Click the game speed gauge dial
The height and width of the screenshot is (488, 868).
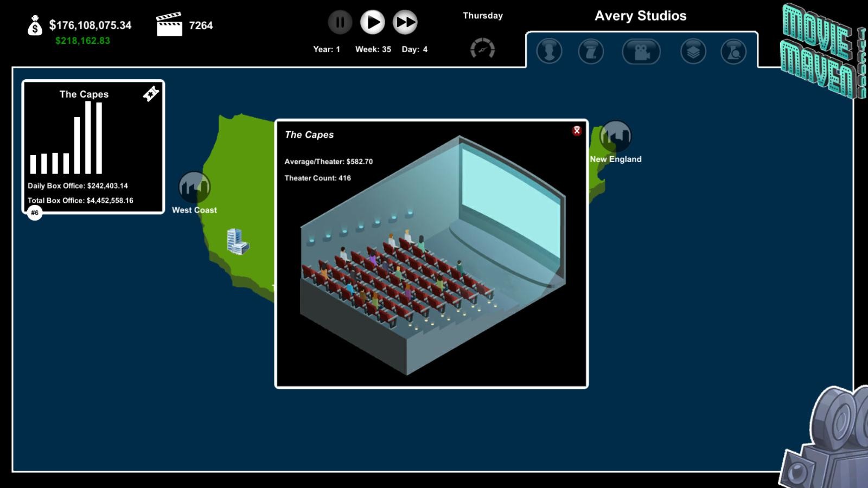tap(482, 48)
